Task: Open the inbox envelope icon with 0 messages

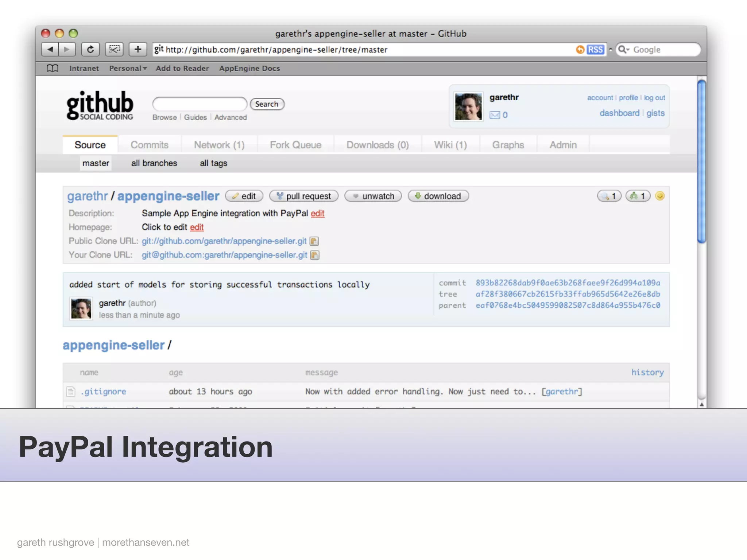Action: 495,115
